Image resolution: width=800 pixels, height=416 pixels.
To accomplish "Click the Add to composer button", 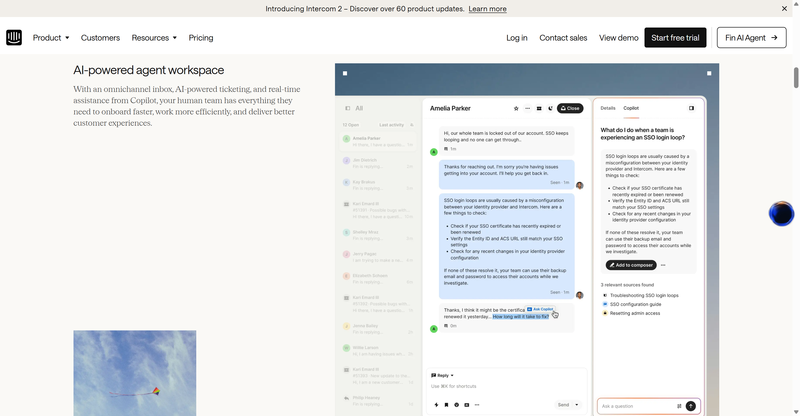I will (631, 265).
